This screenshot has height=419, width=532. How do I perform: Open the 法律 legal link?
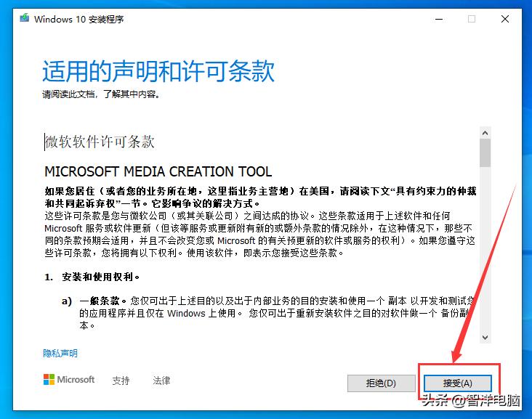coord(161,381)
